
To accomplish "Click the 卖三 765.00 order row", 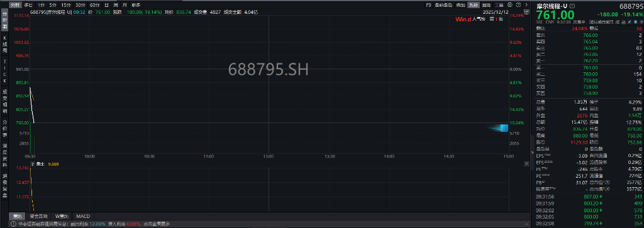I will pos(589,48).
